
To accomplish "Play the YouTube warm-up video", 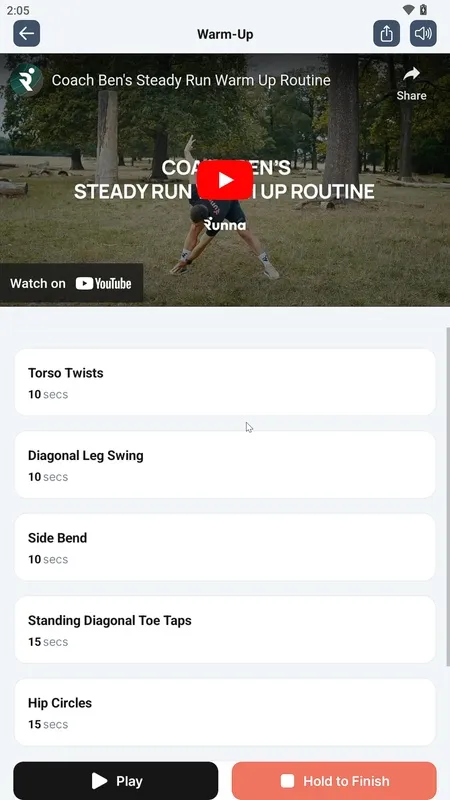I will [225, 180].
